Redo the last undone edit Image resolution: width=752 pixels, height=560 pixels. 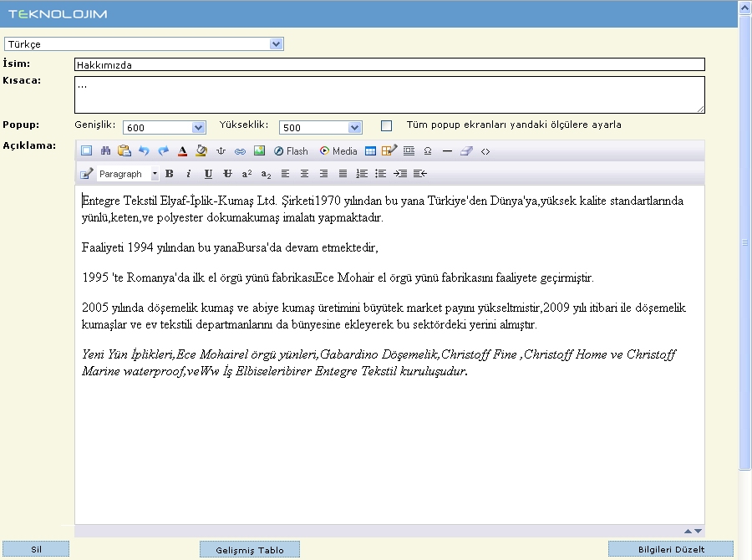(163, 151)
